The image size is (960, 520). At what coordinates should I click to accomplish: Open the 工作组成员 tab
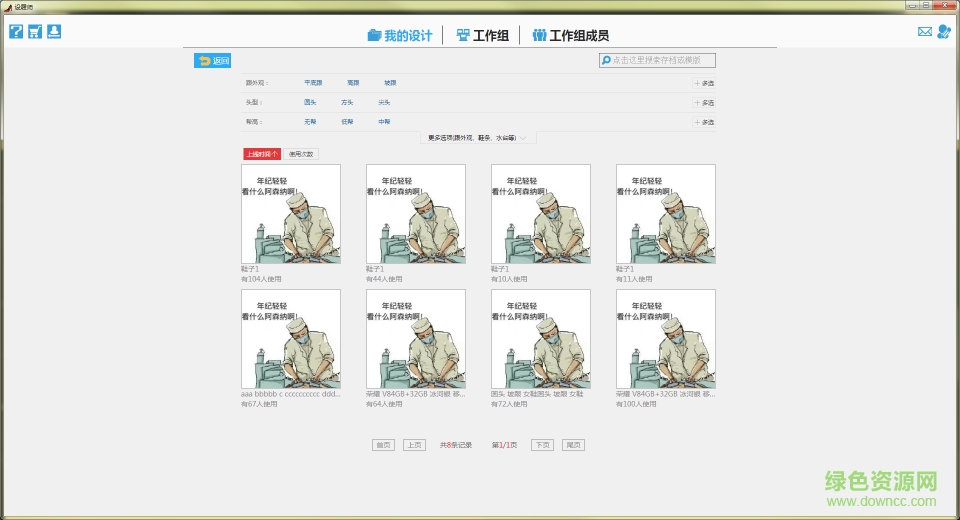(570, 36)
